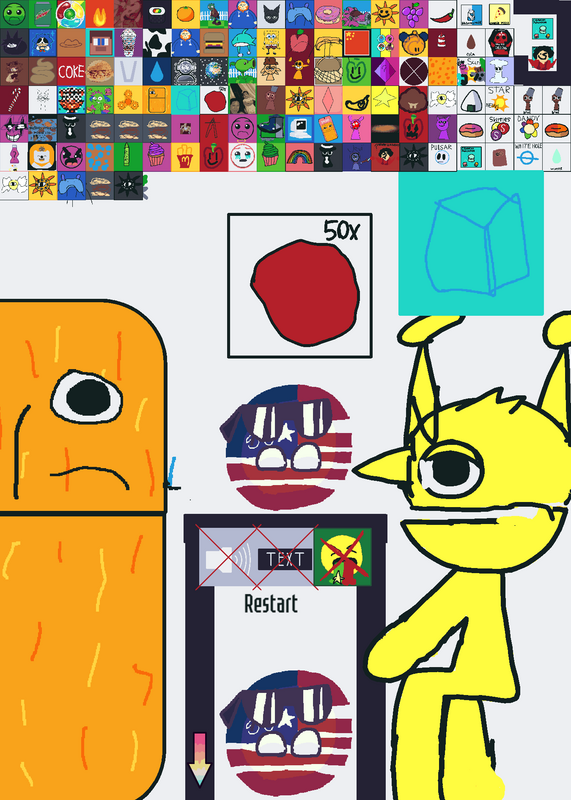Select the rainbow tile
Screen dimensions: 571x800
(300, 157)
